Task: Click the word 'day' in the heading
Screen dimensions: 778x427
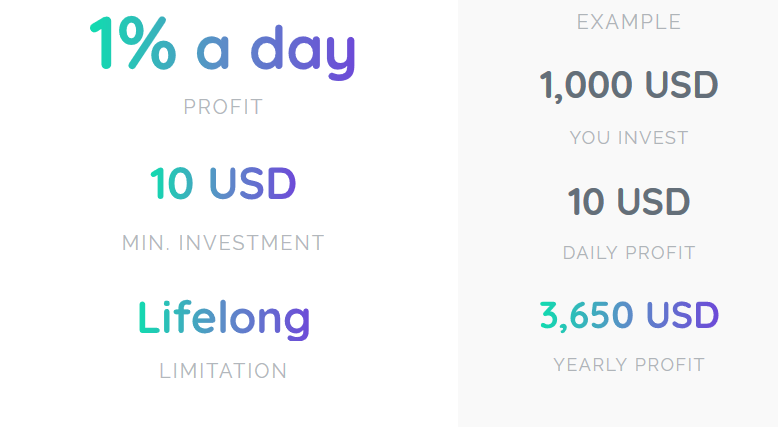Action: [x=303, y=52]
